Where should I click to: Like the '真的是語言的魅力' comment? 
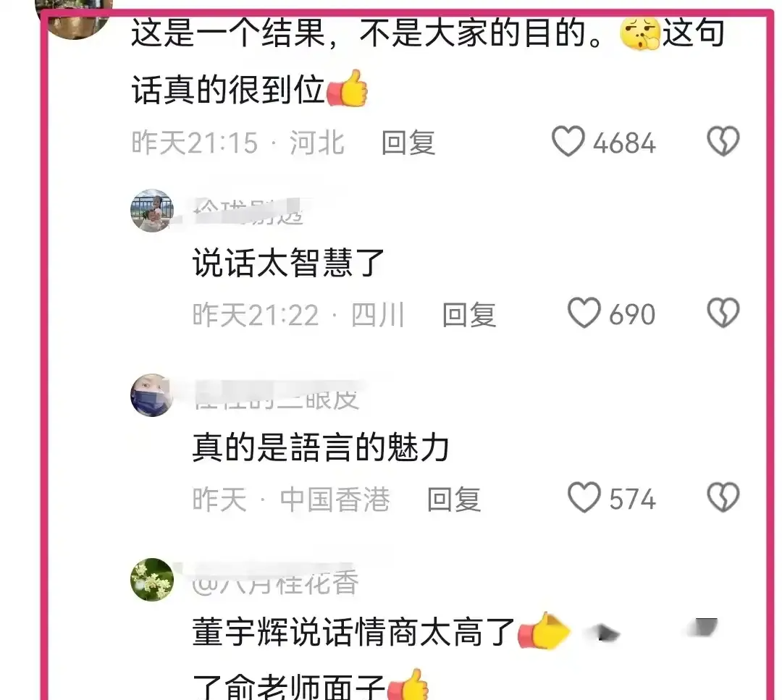584,497
